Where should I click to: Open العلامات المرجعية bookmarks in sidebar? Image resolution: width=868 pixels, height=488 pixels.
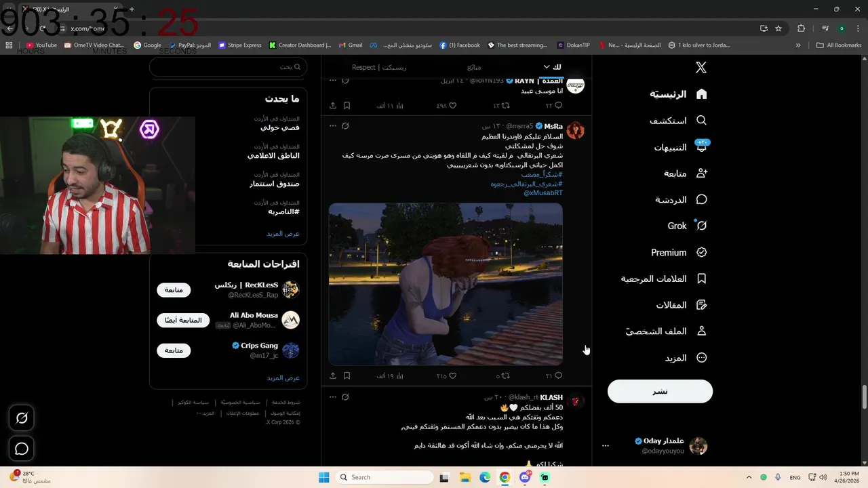coord(664,279)
